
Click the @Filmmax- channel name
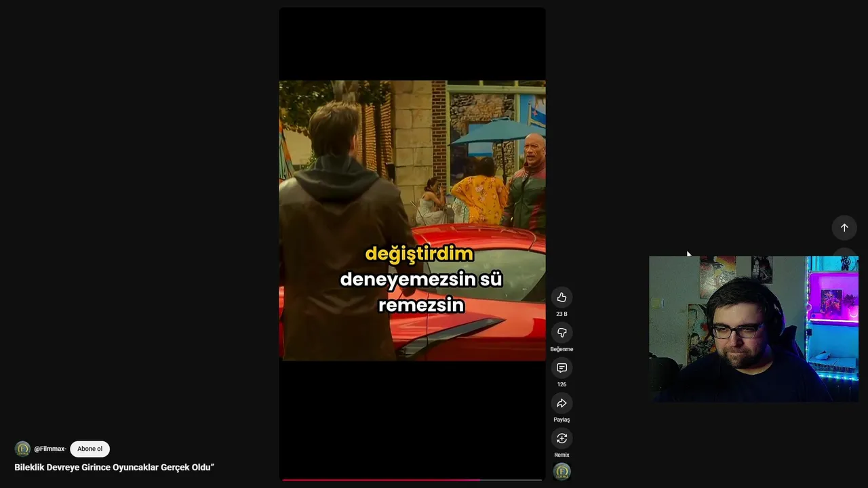coord(50,449)
